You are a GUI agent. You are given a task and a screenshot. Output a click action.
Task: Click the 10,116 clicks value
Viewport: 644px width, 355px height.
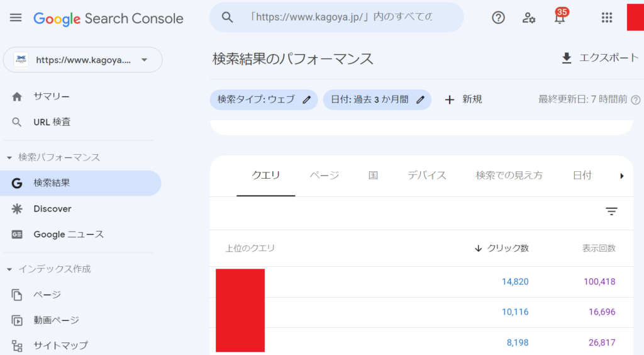[515, 312]
